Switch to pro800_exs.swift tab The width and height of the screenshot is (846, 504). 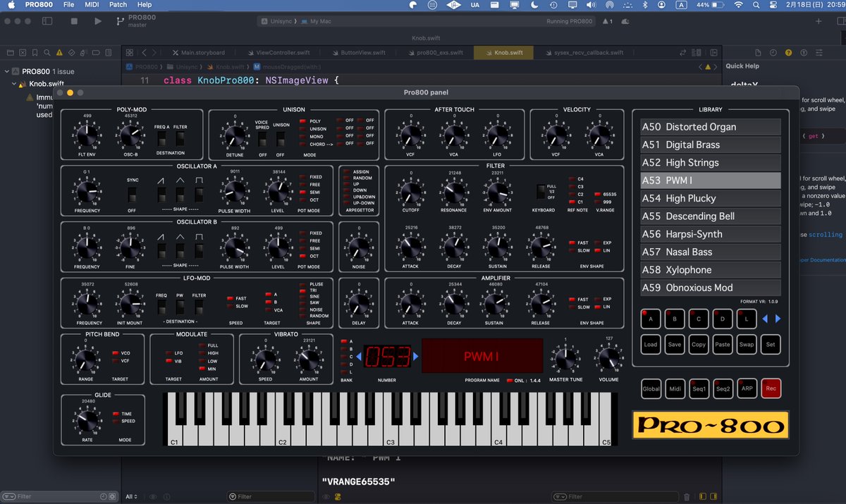pos(435,52)
